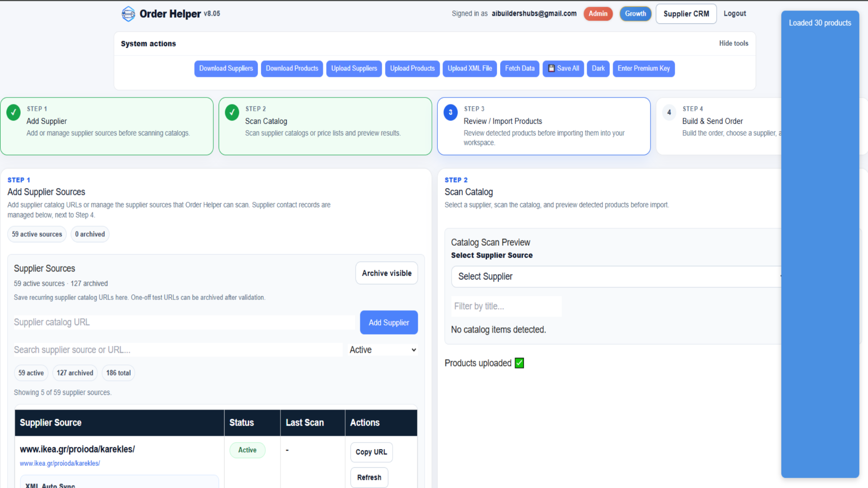Click the 0 archived pill
Image resolution: width=868 pixels, height=488 pixels.
point(90,234)
